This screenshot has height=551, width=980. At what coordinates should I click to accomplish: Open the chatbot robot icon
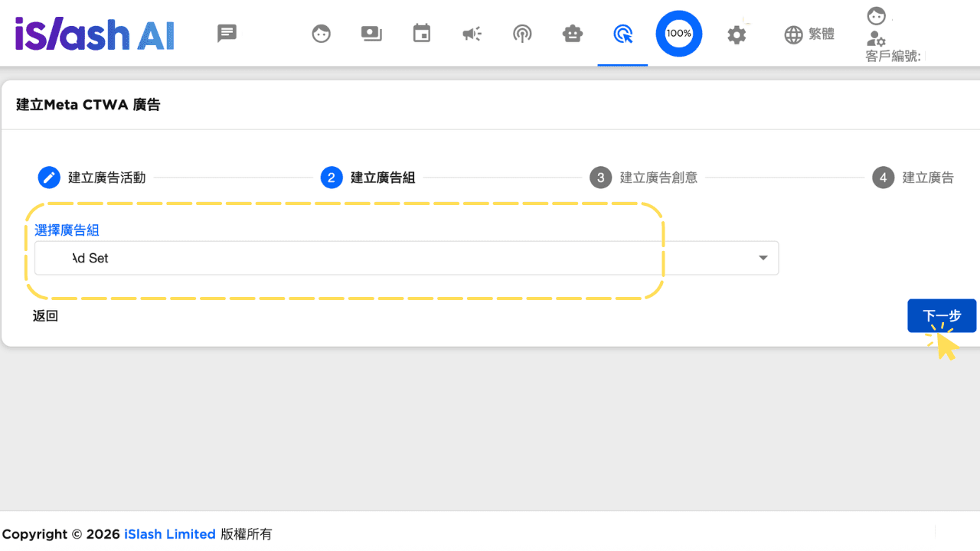[573, 34]
